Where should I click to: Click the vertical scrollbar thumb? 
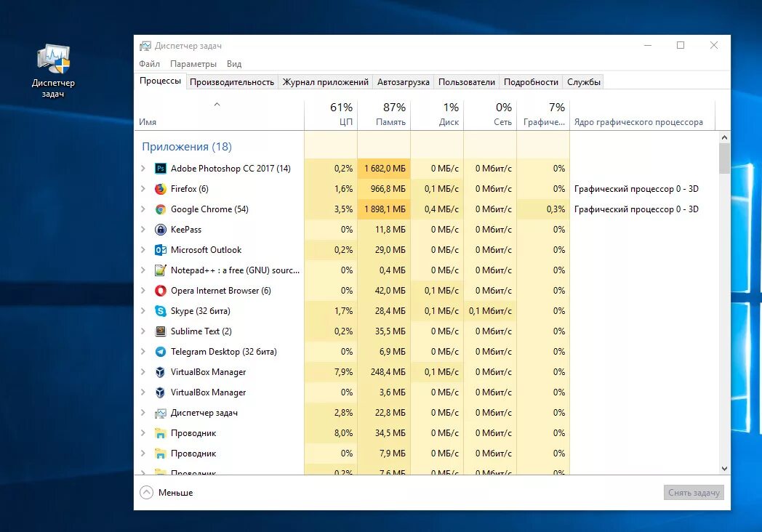tap(725, 158)
